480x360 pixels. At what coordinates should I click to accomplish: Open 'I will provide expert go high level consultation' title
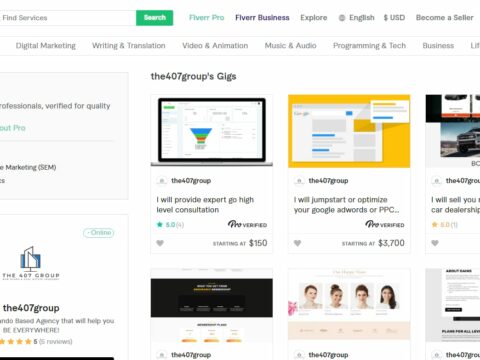point(205,205)
